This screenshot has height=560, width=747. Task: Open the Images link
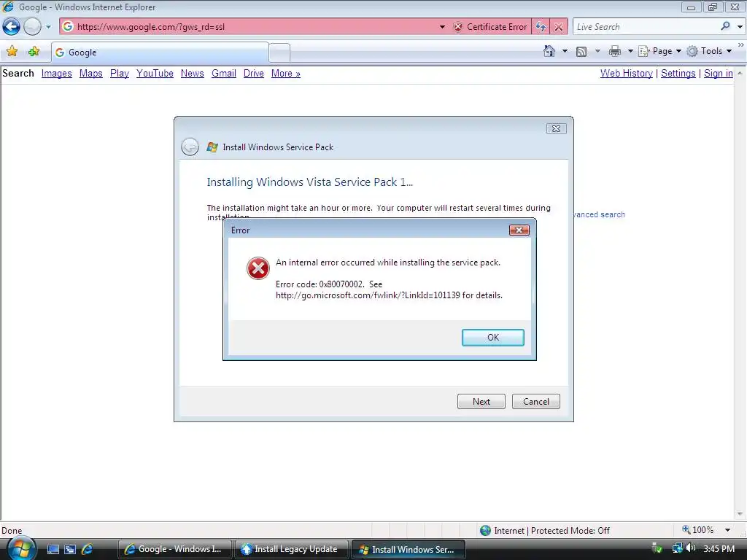click(57, 74)
